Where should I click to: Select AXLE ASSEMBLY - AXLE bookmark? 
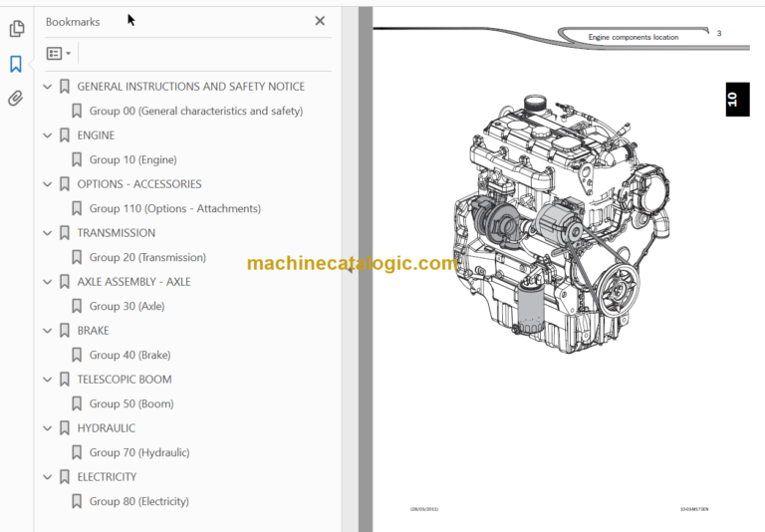point(133,282)
